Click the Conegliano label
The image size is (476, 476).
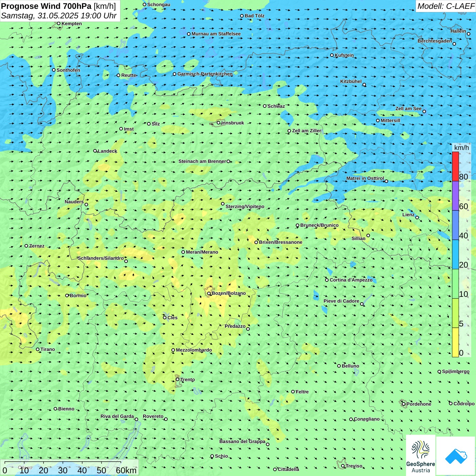pos(367,419)
